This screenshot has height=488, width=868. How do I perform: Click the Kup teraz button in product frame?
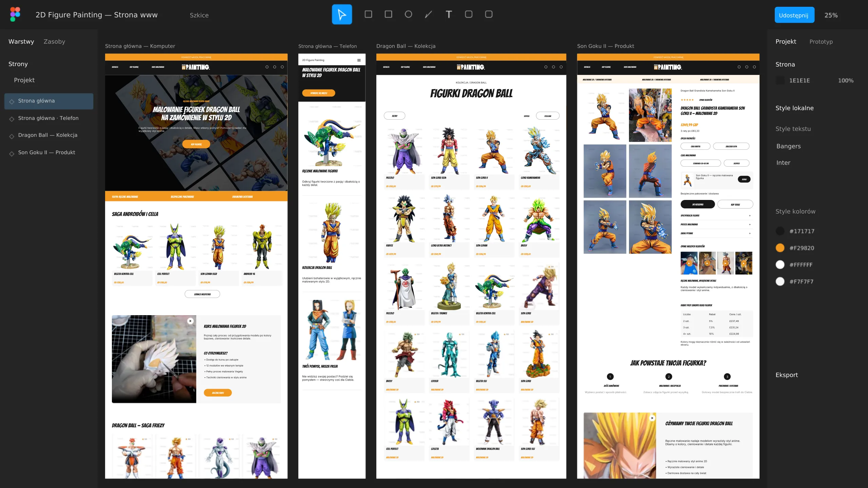pos(735,204)
